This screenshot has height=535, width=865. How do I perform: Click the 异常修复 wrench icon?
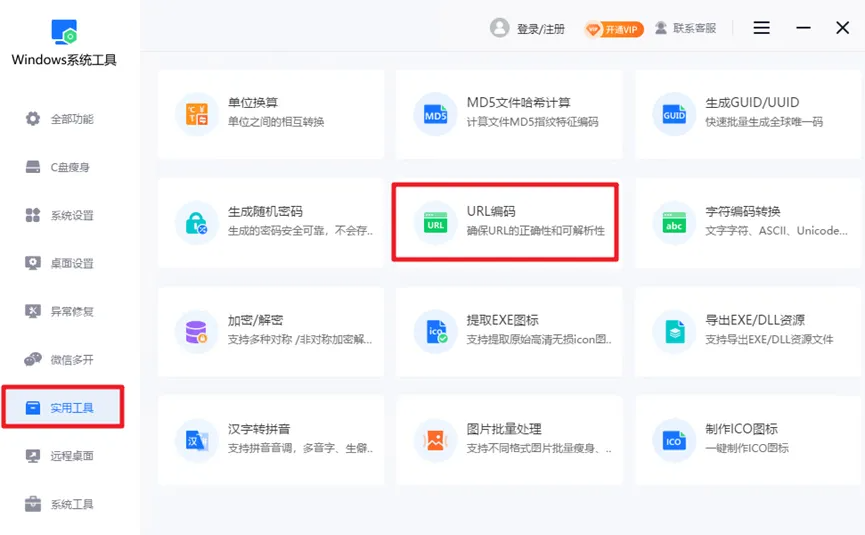(33, 311)
